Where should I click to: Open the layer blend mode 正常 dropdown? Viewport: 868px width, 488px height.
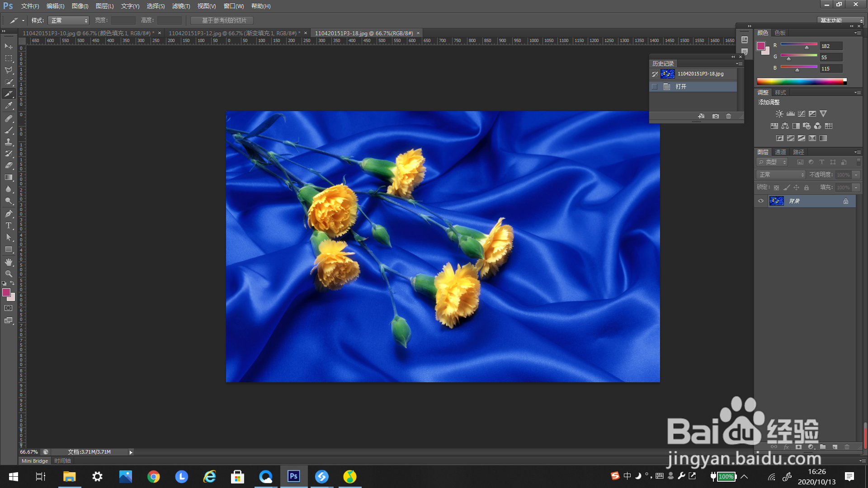[781, 175]
